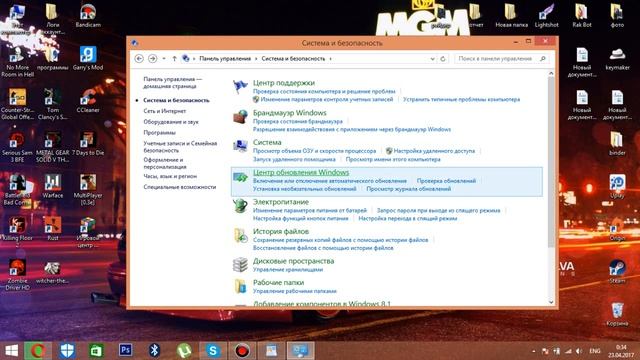
Task: Click Управление хранилищами link
Action: 288,270
